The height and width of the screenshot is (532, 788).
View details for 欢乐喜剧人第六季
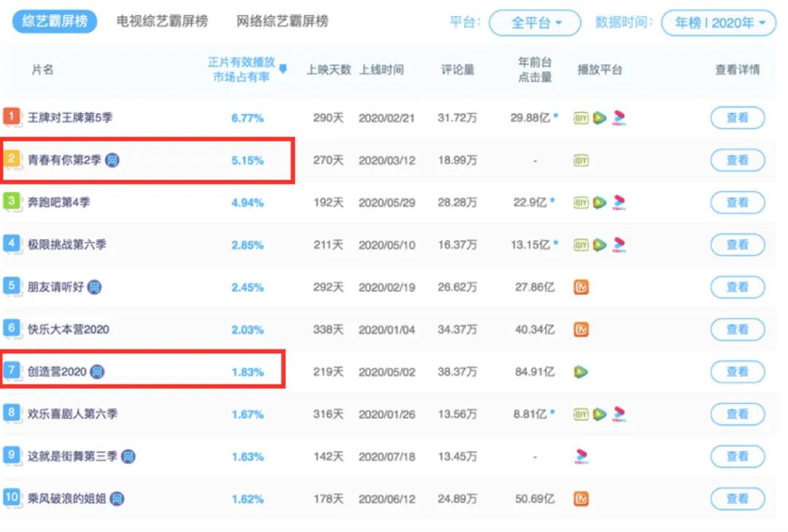(x=737, y=415)
